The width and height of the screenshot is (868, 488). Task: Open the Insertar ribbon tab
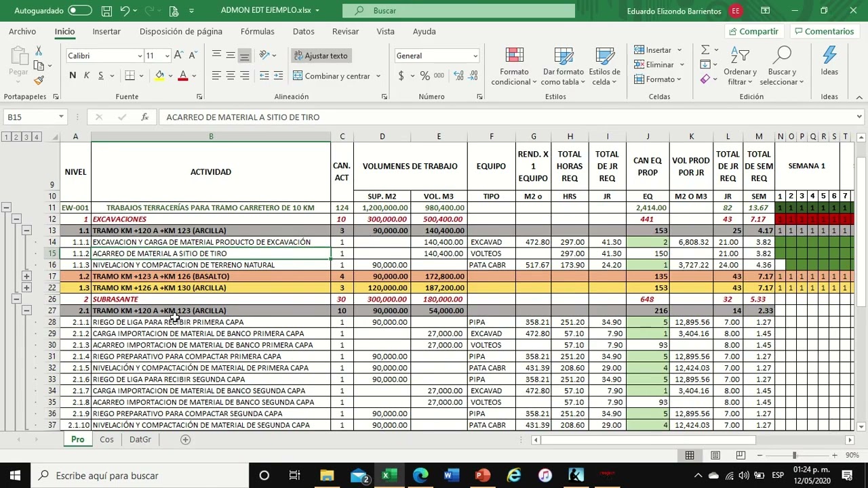pyautogui.click(x=106, y=31)
